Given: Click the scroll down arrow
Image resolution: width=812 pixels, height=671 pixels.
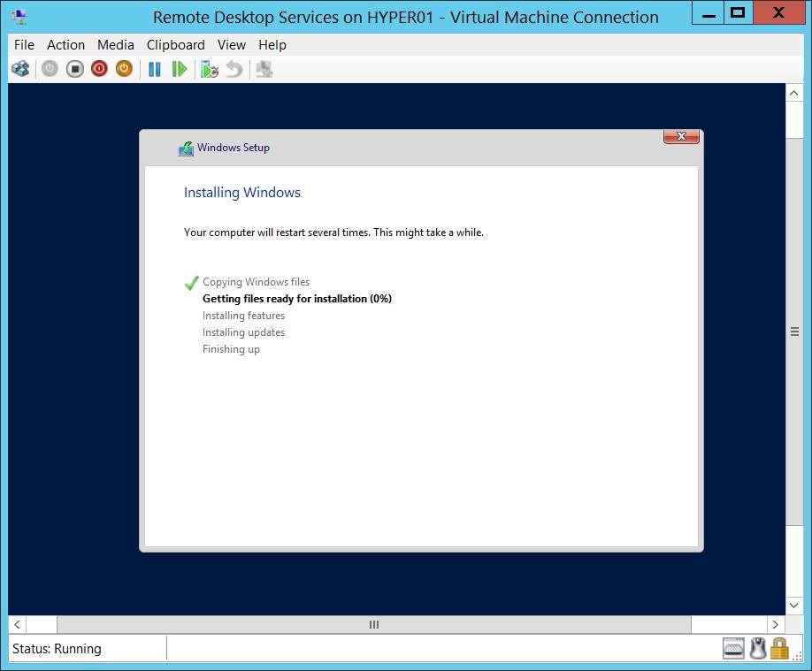Looking at the screenshot, I should [x=794, y=606].
